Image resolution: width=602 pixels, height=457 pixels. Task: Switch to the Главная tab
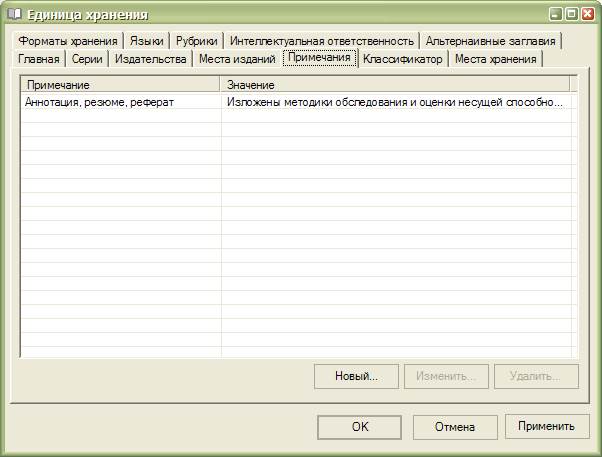pyautogui.click(x=39, y=60)
